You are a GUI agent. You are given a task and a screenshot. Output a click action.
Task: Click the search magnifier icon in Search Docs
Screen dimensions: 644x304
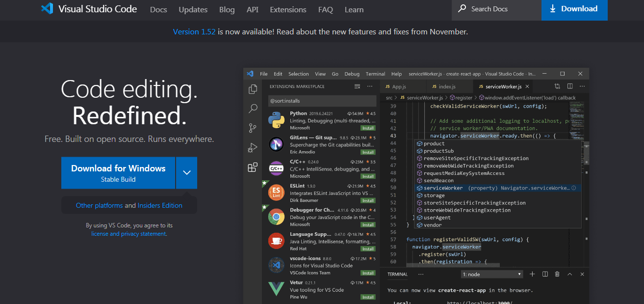click(462, 9)
